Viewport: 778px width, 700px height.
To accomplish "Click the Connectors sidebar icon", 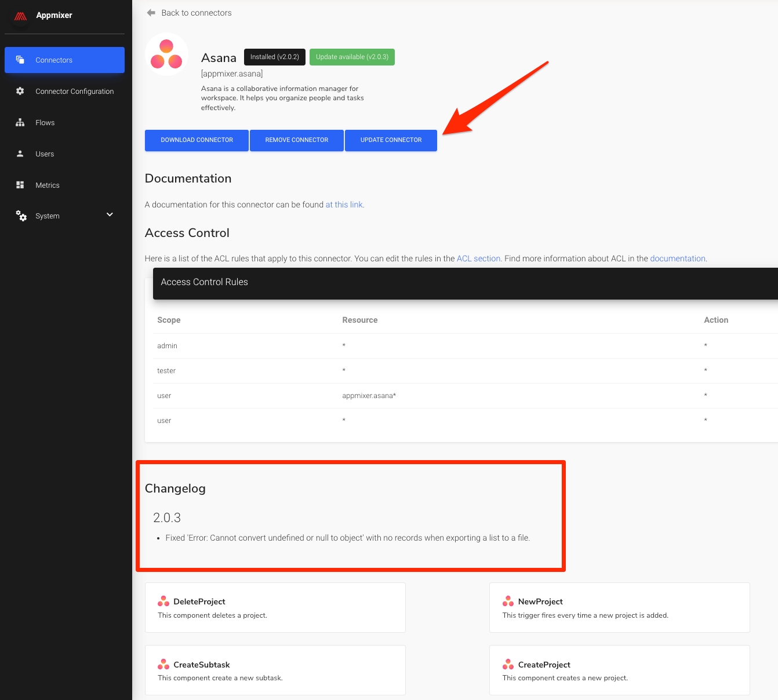I will 20,60.
